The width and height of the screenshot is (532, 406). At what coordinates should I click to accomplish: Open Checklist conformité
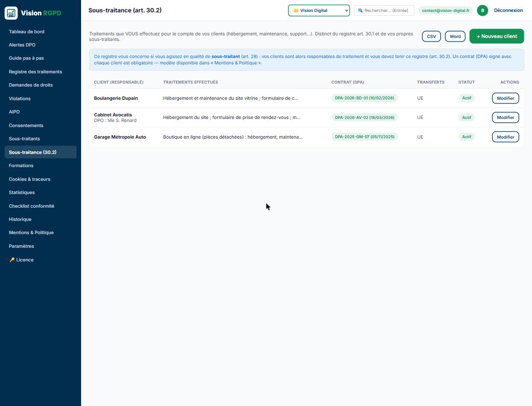(41, 206)
